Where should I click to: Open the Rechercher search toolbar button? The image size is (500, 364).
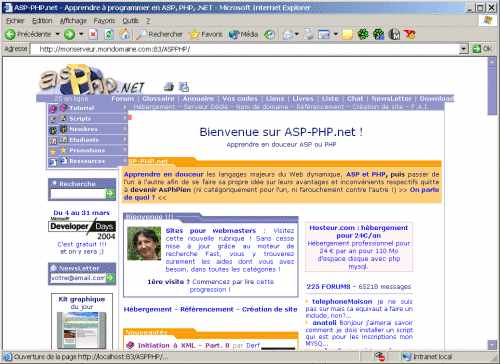tap(160, 34)
